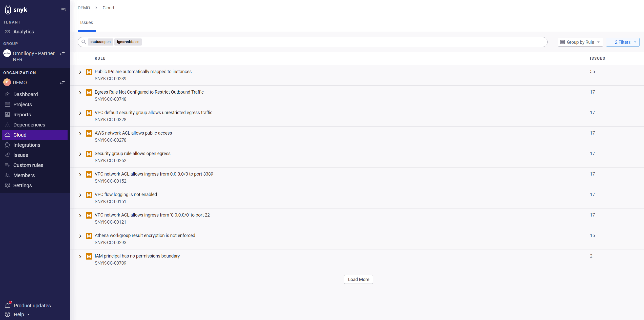Open Custom rules in sidebar
The height and width of the screenshot is (320, 644).
(28, 165)
